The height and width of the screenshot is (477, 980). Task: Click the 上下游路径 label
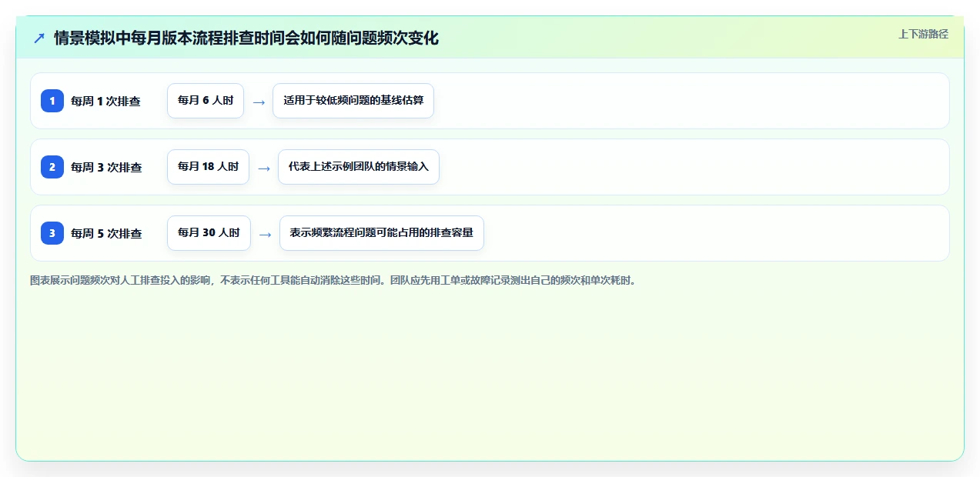pos(923,34)
